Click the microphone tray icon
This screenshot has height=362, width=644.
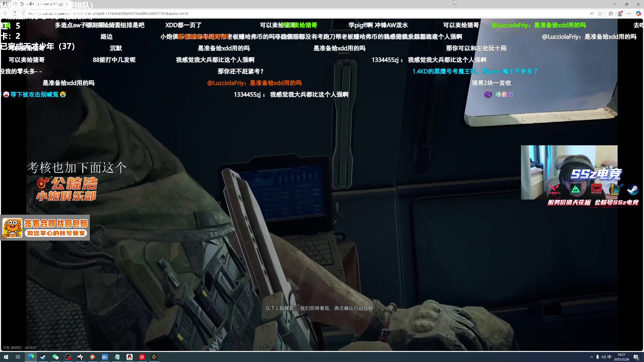[597, 357]
